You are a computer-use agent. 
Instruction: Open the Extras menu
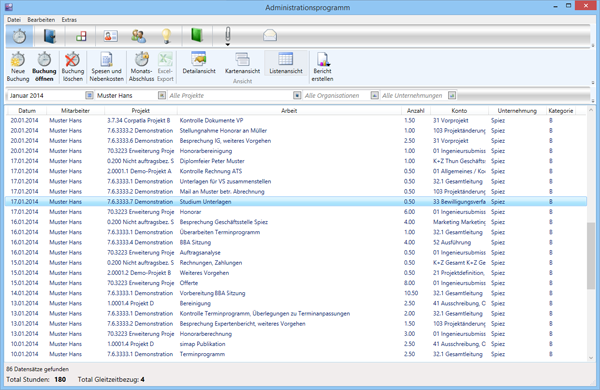pos(69,20)
